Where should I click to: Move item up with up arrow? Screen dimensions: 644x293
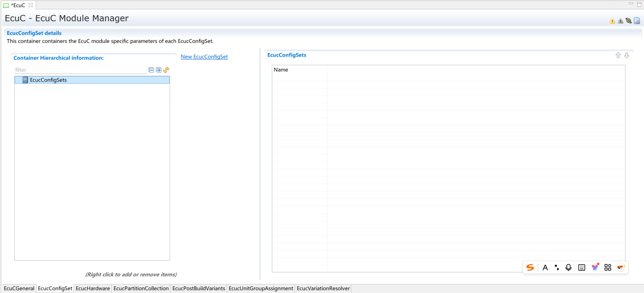[618, 55]
